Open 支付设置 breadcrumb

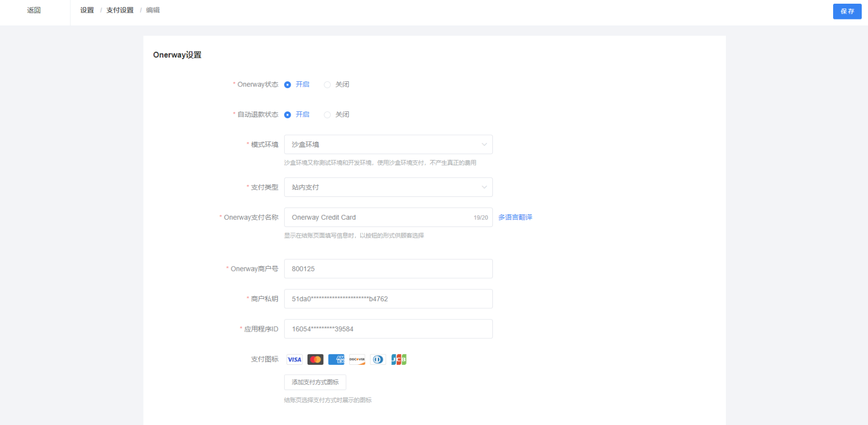coord(120,10)
